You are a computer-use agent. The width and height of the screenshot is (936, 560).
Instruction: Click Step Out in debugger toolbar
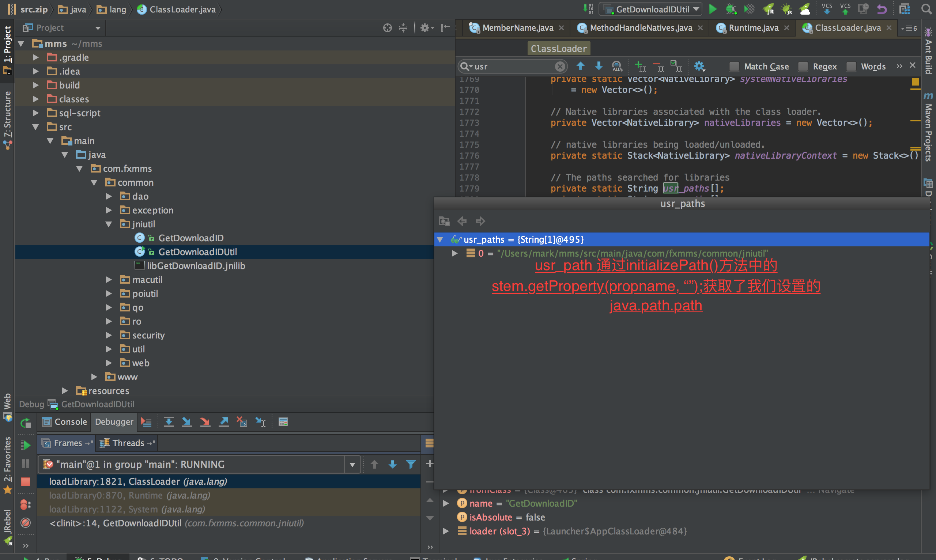click(x=223, y=422)
